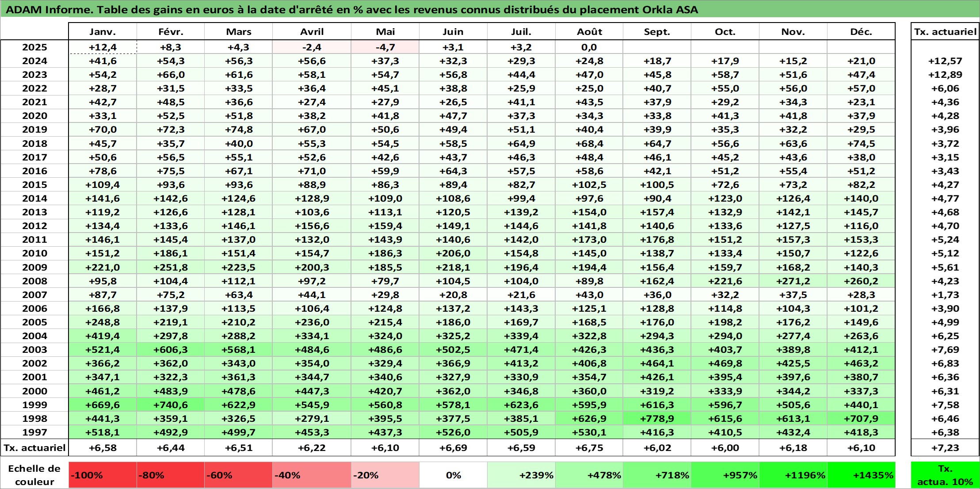This screenshot has height=489, width=980.
Task: Click the 0% white color scale swatch
Action: click(453, 475)
